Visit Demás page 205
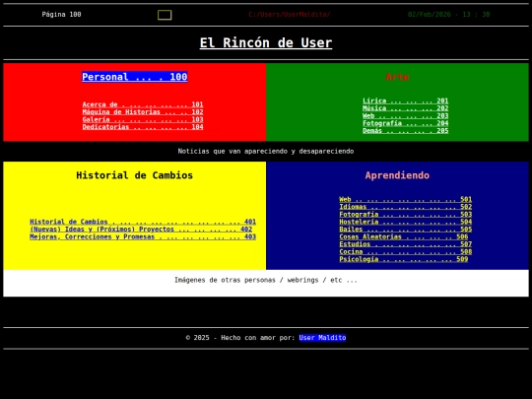The width and height of the screenshot is (532, 399). point(406,131)
